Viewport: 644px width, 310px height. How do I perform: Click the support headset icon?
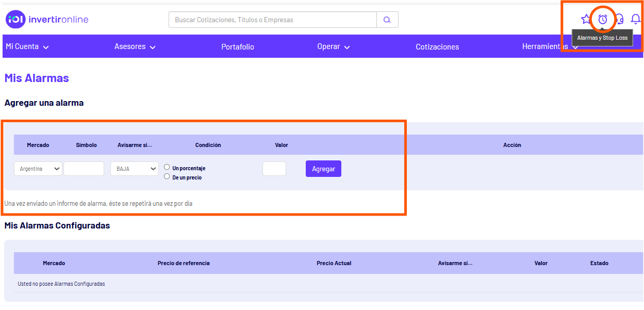(x=620, y=20)
